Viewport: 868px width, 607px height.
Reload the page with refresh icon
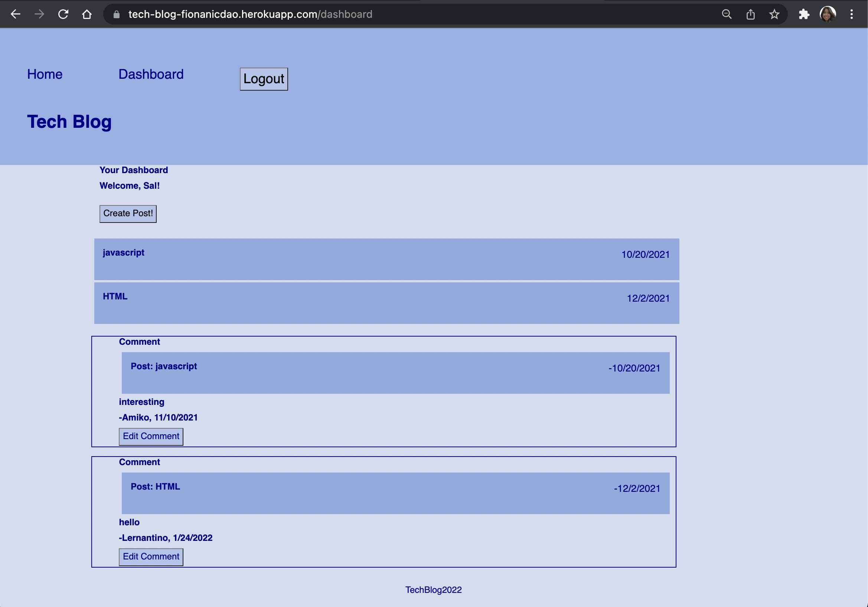coord(63,14)
